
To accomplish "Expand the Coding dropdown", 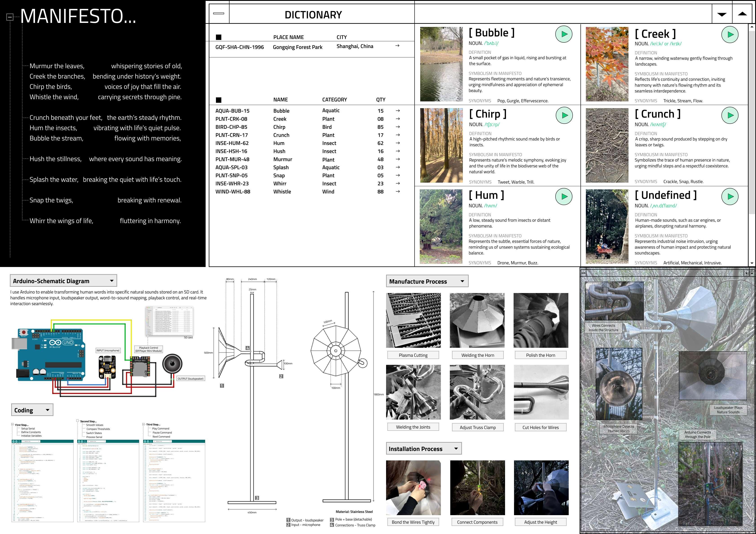I will [x=47, y=410].
